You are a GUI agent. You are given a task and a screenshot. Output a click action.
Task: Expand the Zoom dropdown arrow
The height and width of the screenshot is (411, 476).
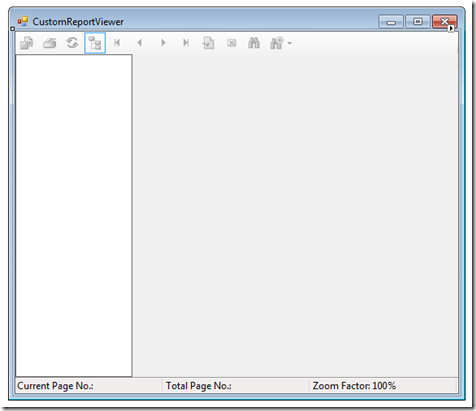(290, 43)
